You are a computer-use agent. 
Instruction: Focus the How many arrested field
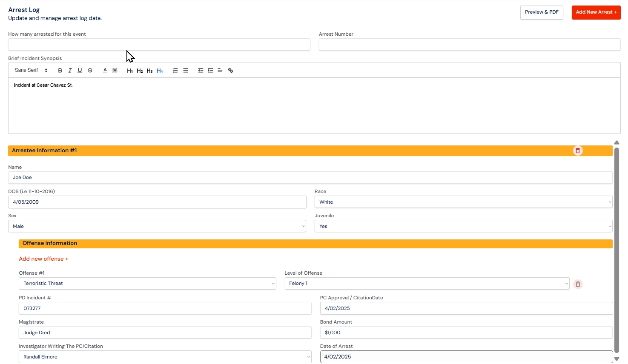tap(159, 45)
